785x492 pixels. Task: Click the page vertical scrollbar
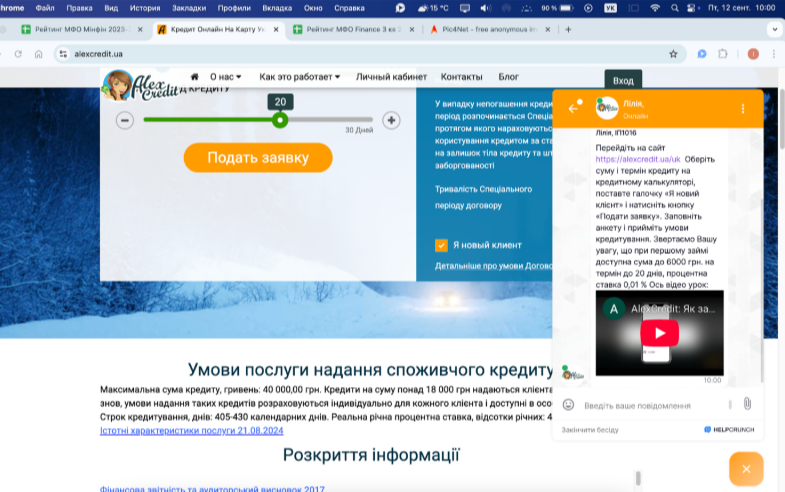pos(781,119)
